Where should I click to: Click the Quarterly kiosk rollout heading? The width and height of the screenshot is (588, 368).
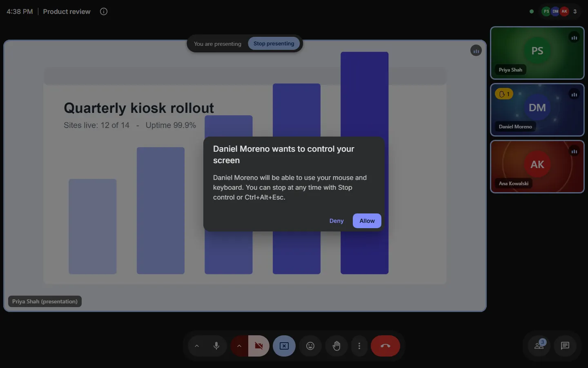click(139, 108)
